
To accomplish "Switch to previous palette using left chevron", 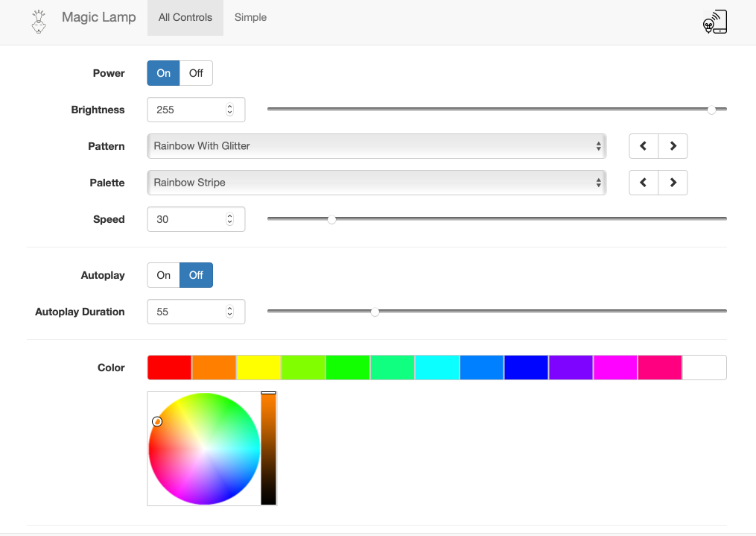I will (644, 183).
